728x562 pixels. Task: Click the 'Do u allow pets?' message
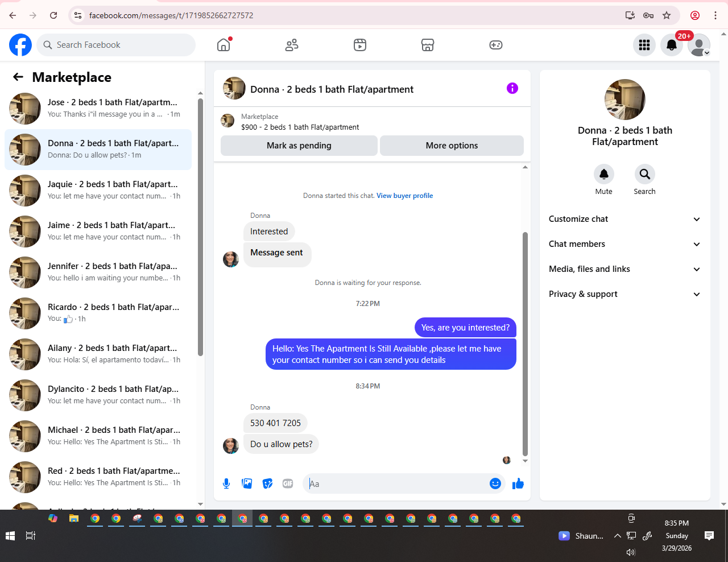click(281, 444)
